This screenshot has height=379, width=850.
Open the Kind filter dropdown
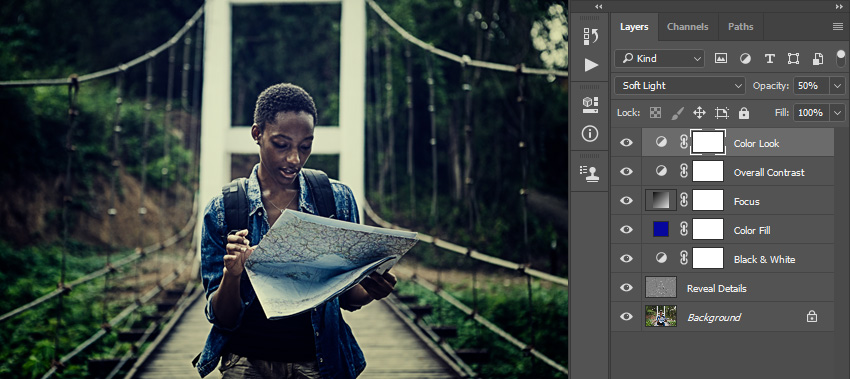coord(660,59)
